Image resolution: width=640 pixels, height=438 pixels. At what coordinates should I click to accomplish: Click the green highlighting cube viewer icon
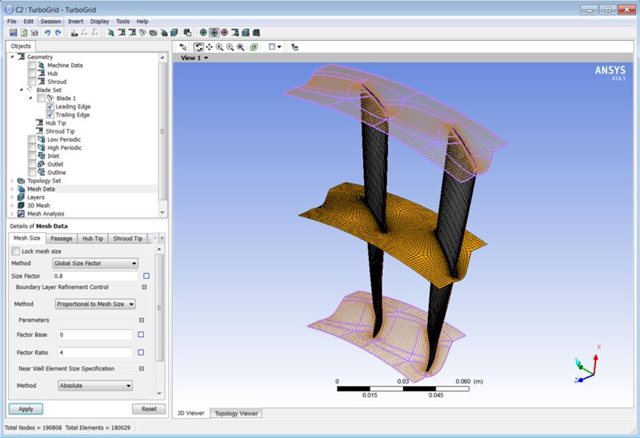(254, 47)
